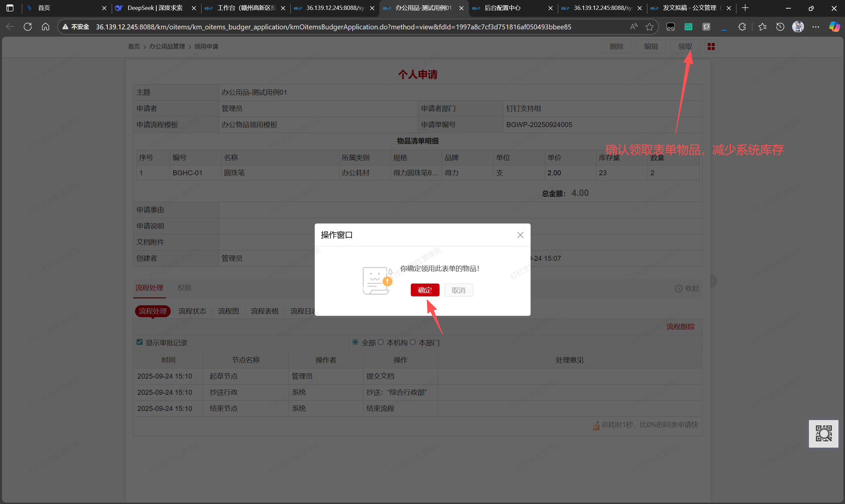Toggle 显示审批记录 checkbox
The width and height of the screenshot is (845, 504).
(x=140, y=342)
